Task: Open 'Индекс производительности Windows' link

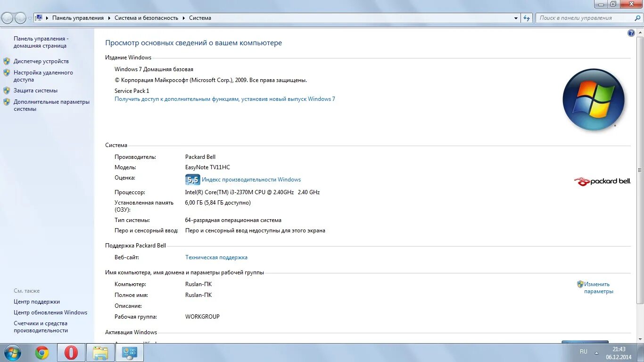Action: [x=251, y=180]
